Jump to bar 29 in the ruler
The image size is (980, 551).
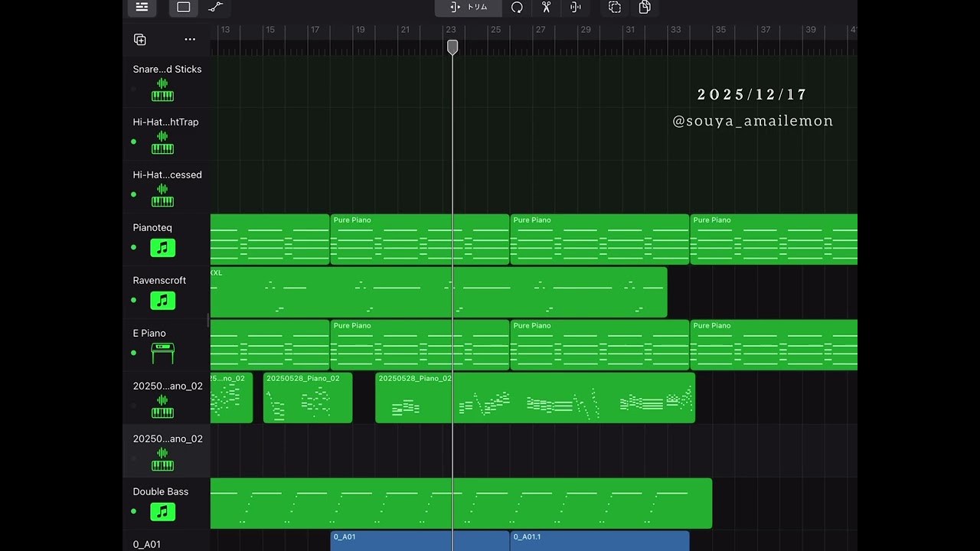coord(586,30)
